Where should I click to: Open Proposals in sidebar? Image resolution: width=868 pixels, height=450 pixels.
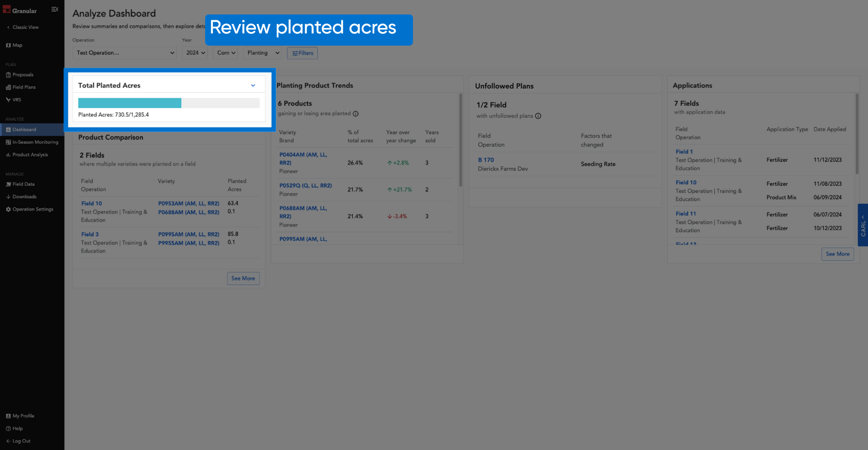[23, 75]
